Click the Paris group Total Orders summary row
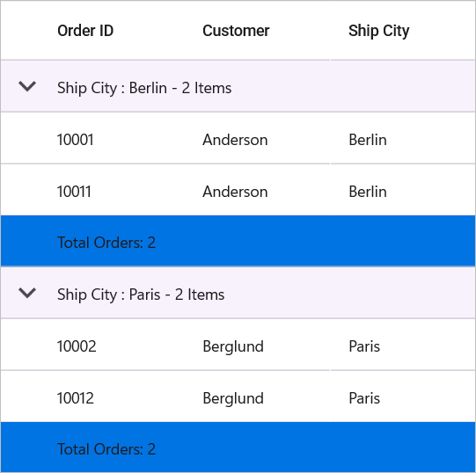 click(x=238, y=448)
